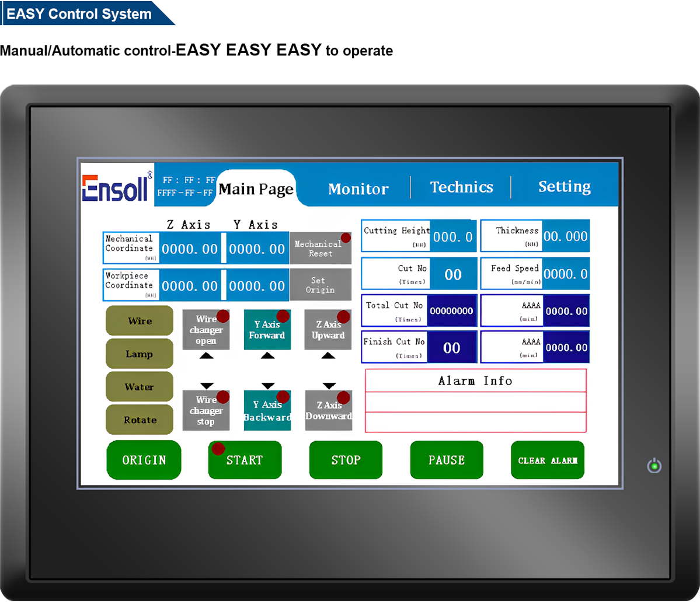
Task: Open the Setting tab
Action: (x=565, y=187)
